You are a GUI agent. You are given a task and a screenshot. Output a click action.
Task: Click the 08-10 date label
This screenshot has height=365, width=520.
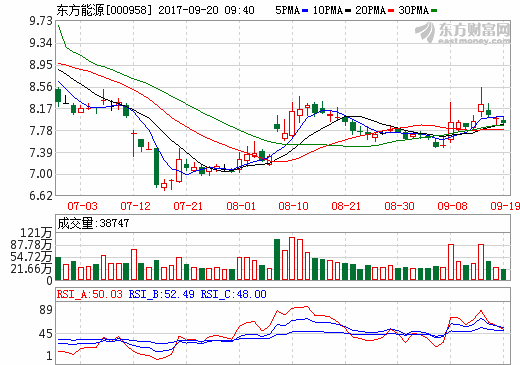click(294, 206)
